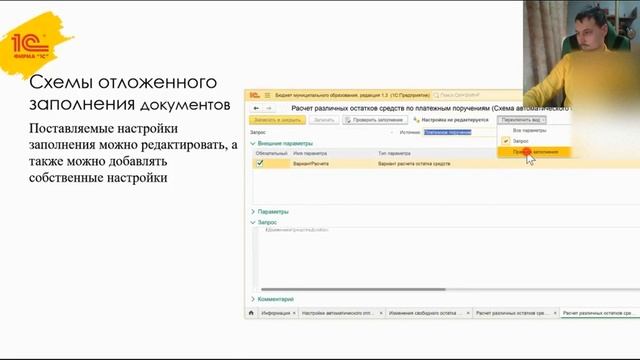Switch to the 'Информация' tab
This screenshot has height=360, width=640.
pos(275,313)
